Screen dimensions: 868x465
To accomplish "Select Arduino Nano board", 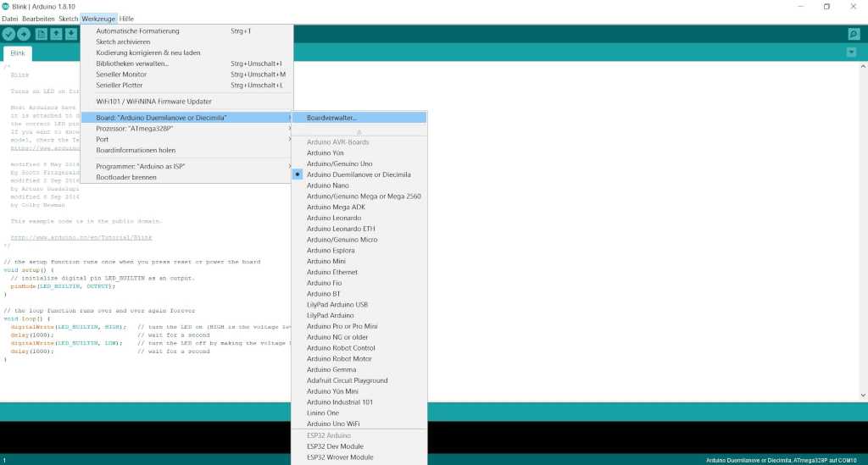I will pyautogui.click(x=359, y=185).
